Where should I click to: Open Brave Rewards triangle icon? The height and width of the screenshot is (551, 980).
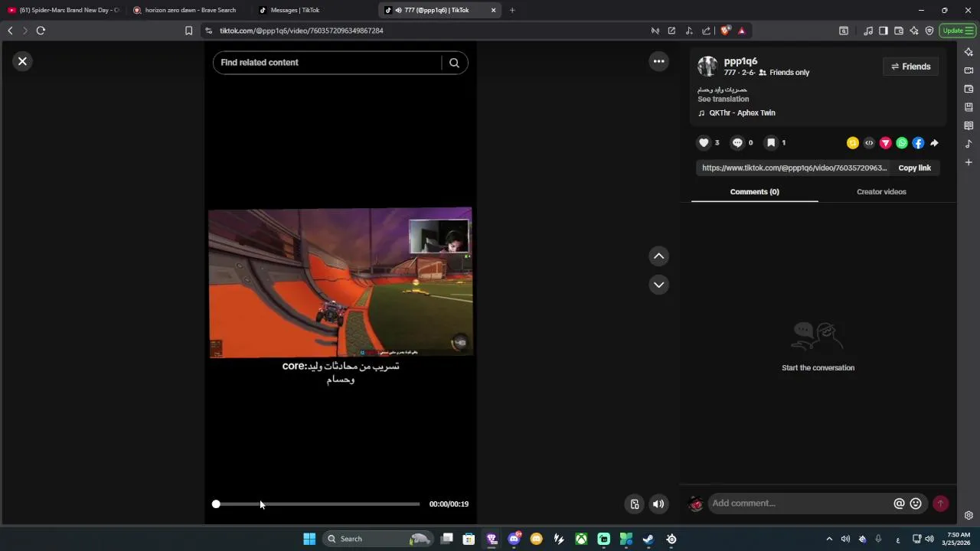coord(741,31)
